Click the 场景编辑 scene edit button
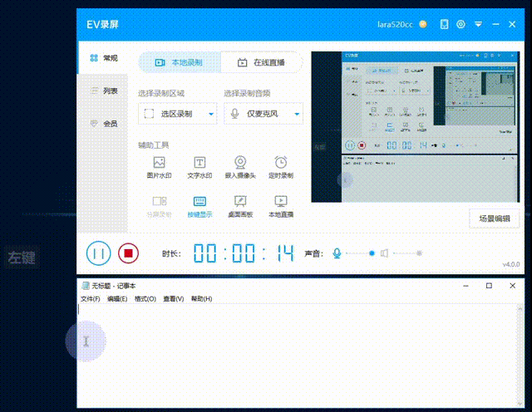Viewport: 532px width, 412px height. (495, 218)
